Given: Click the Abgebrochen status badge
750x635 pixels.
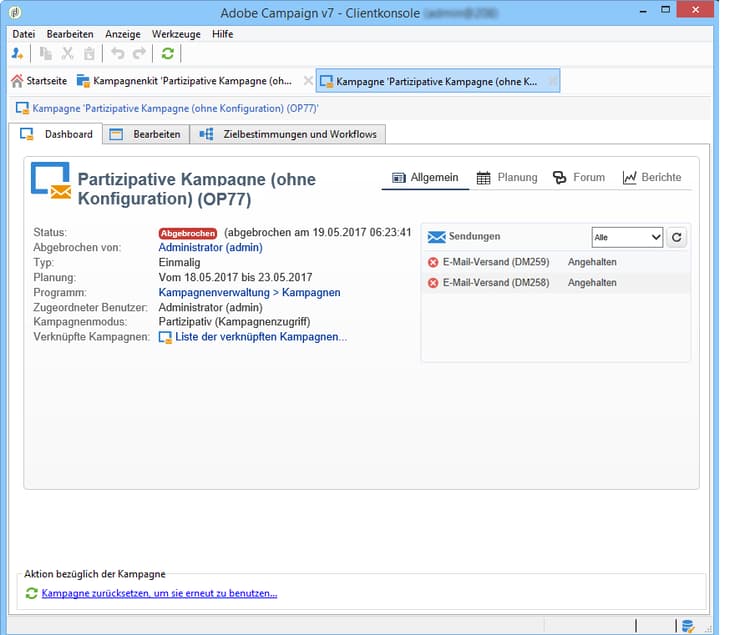Looking at the screenshot, I should (x=188, y=233).
